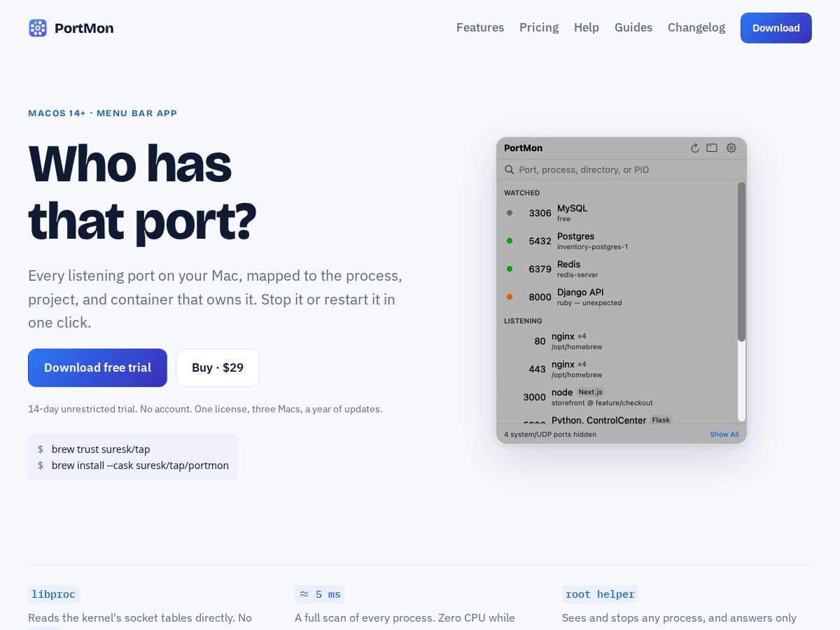This screenshot has height=630, width=840.
Task: Open settings gear in PortMon panel
Action: click(x=731, y=148)
